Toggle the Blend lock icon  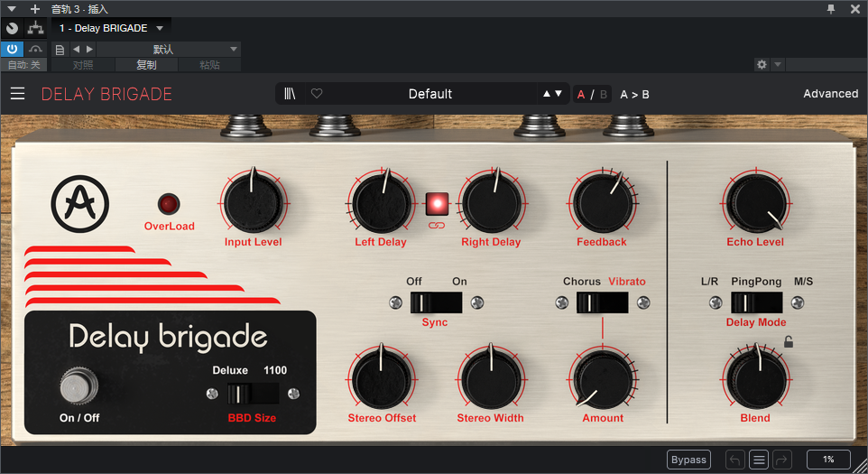pos(789,342)
